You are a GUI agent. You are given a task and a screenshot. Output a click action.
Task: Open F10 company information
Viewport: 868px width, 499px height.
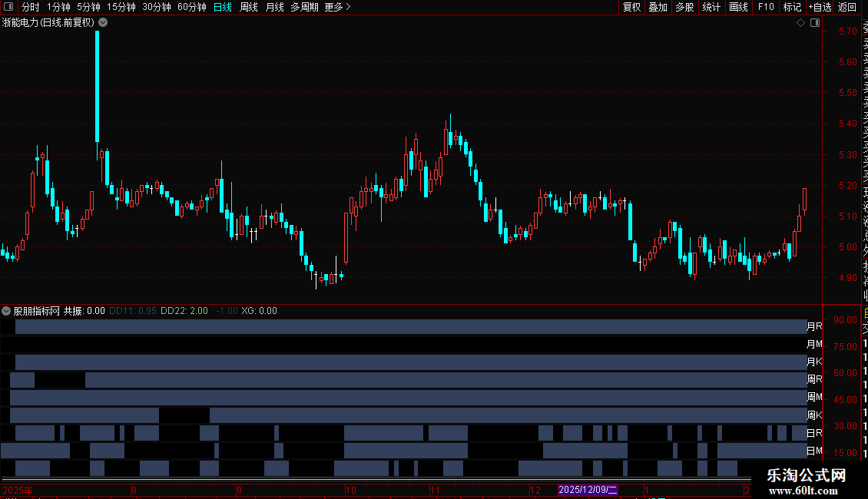tap(766, 7)
